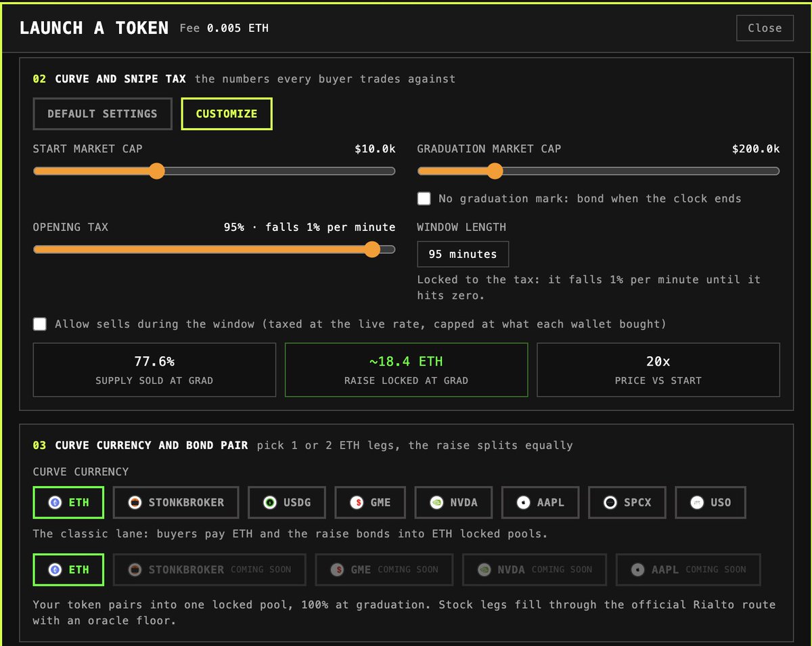812x646 pixels.
Task: Click the NVDA coming soon icon
Action: 484,569
